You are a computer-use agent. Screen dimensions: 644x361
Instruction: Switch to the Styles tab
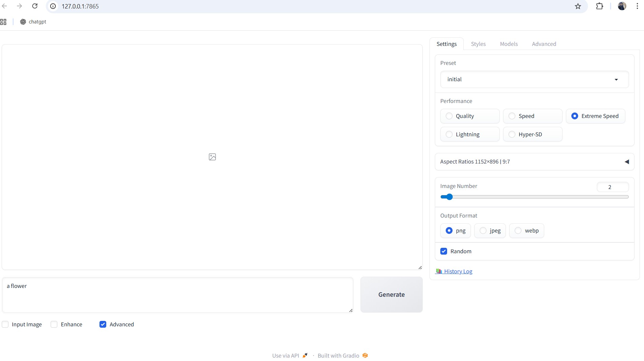point(478,44)
